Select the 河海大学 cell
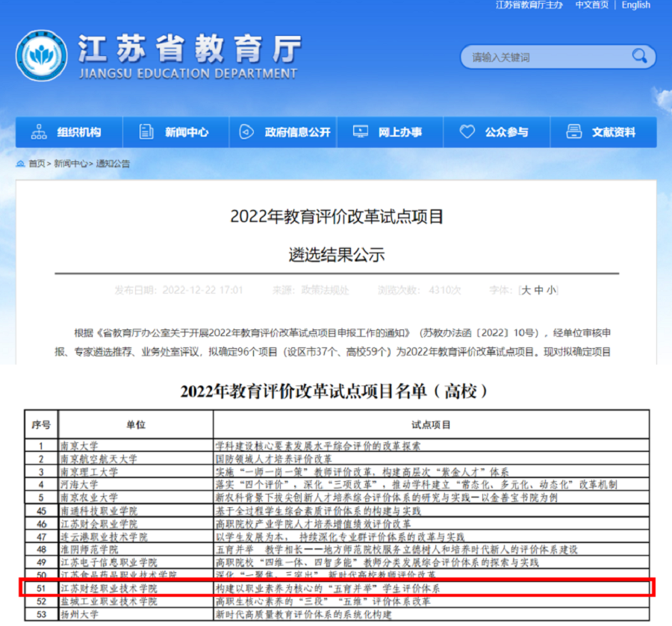The image size is (672, 626). 136,485
